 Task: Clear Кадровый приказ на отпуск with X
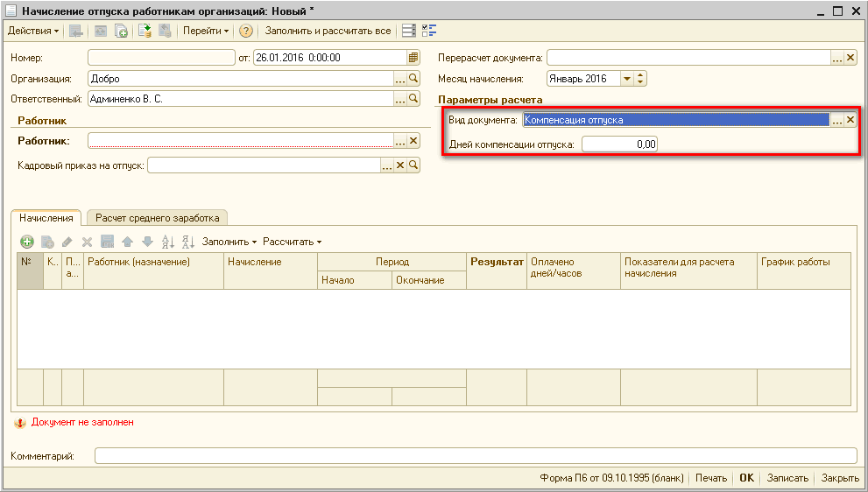point(400,165)
